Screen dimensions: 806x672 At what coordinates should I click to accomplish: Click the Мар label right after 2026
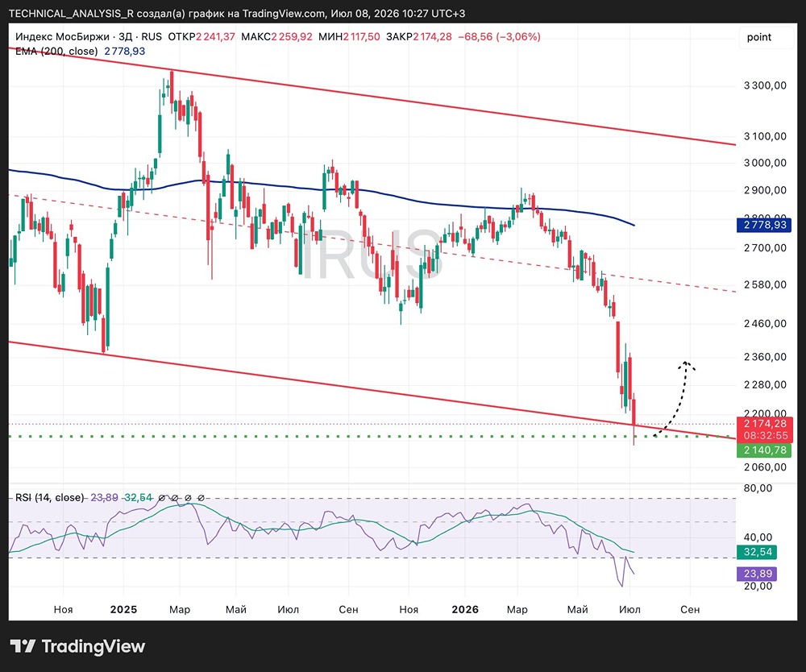tap(517, 609)
